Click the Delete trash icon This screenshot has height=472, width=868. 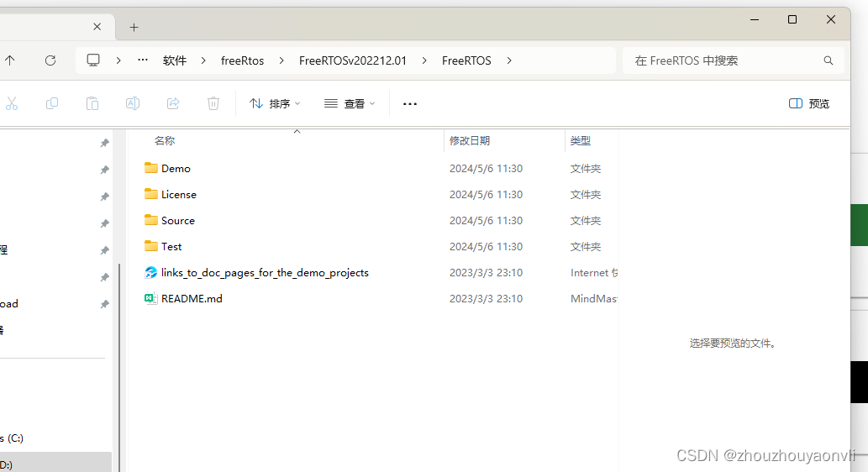[x=213, y=103]
